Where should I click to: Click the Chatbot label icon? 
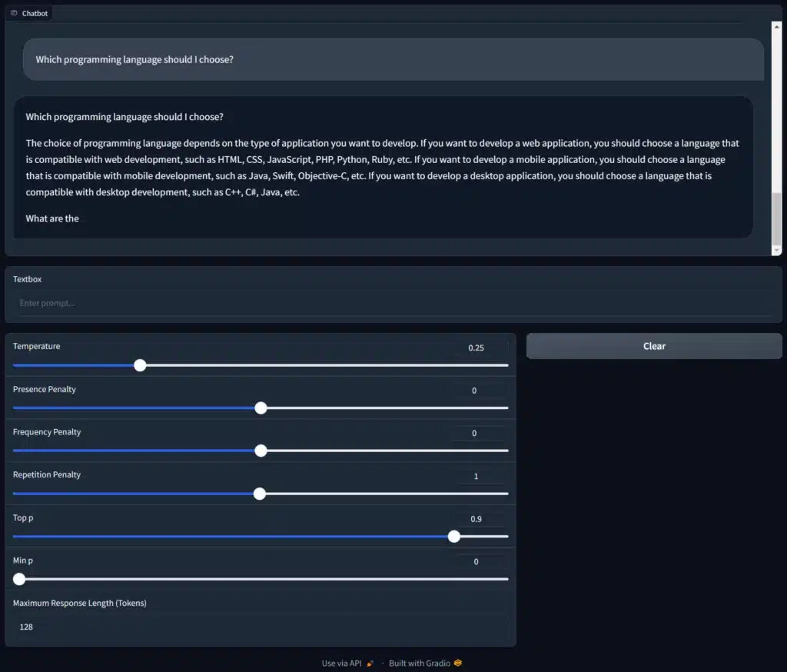coord(14,13)
